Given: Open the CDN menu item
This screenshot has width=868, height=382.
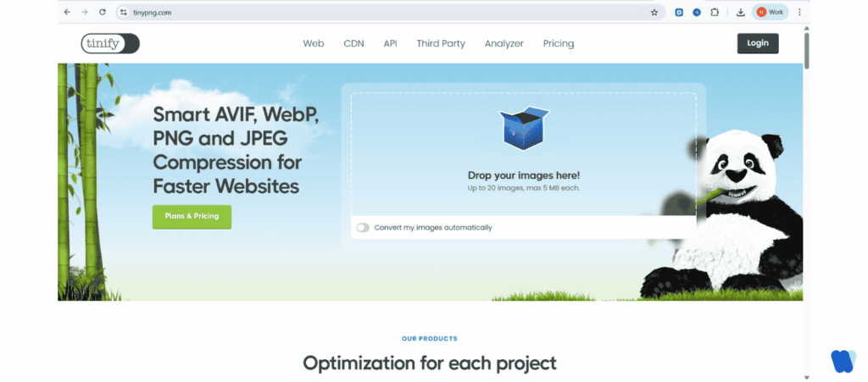Looking at the screenshot, I should coord(353,44).
